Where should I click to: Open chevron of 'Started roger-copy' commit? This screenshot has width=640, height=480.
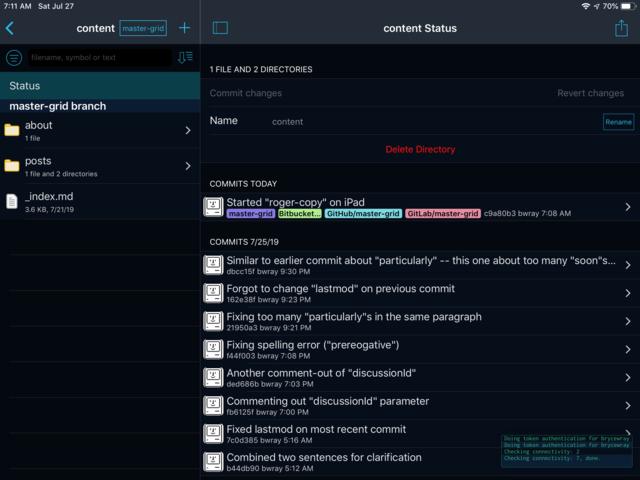click(628, 207)
